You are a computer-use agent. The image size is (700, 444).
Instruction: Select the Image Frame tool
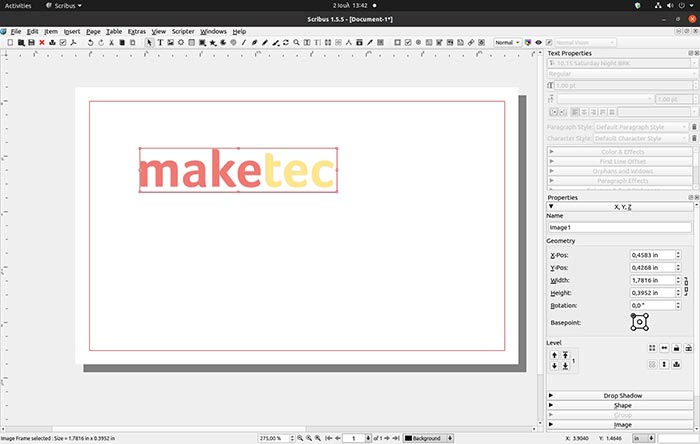[171, 42]
